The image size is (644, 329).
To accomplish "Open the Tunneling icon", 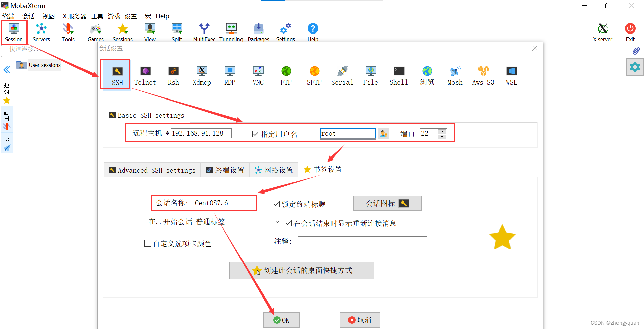I will [x=231, y=32].
